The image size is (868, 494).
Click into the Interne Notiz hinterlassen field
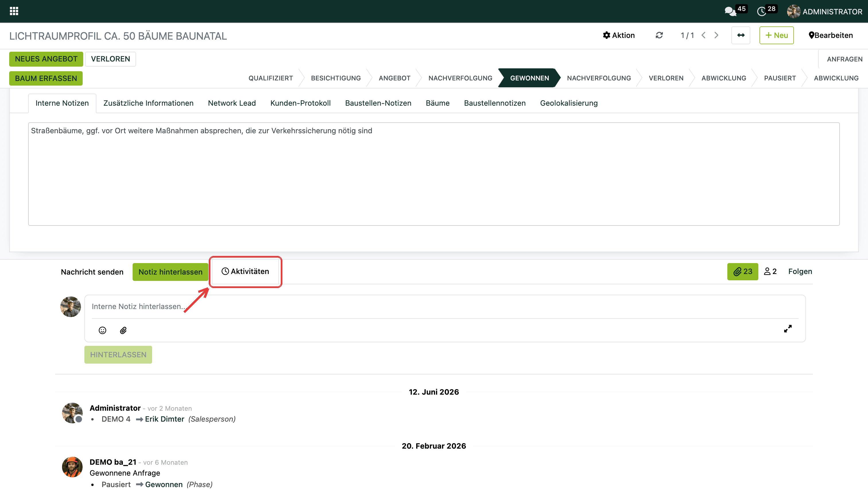445,306
